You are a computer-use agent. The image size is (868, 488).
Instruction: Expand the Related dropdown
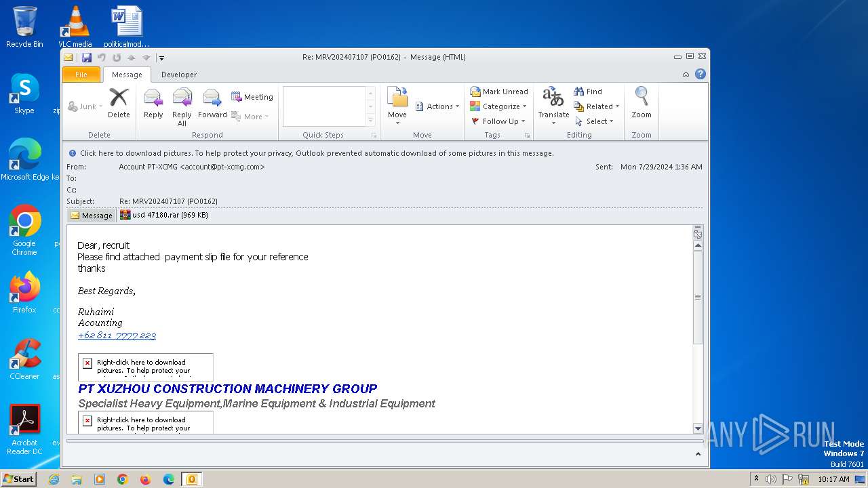(597, 106)
